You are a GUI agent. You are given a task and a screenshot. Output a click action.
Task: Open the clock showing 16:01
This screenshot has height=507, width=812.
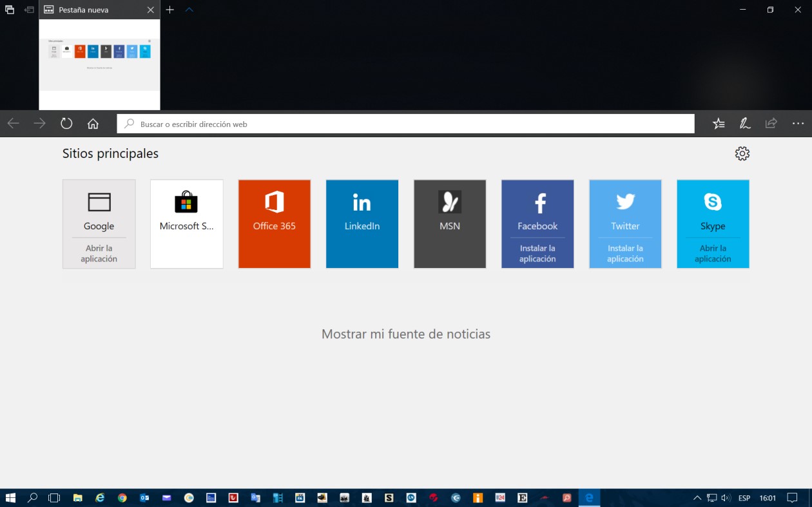click(x=768, y=498)
